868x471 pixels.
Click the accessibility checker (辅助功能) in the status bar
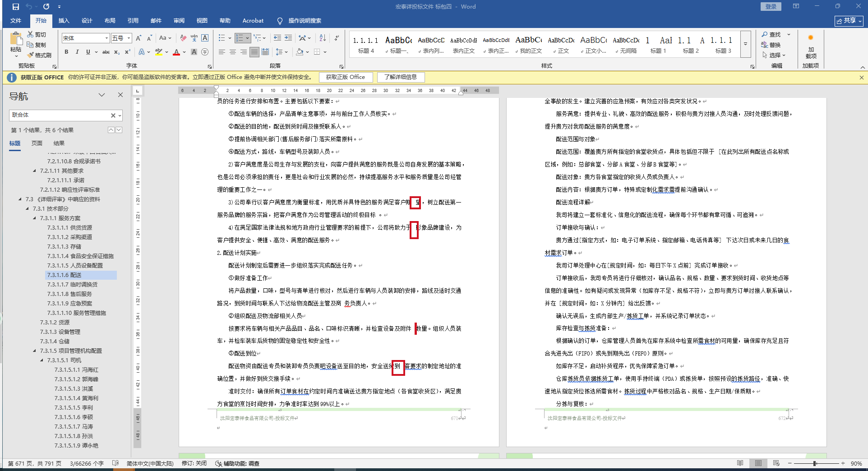pyautogui.click(x=237, y=463)
